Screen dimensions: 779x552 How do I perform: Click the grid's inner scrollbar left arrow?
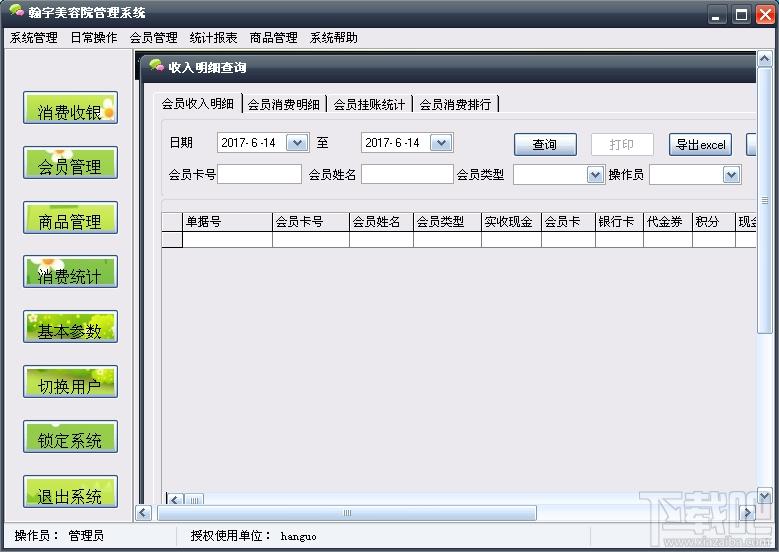tap(175, 499)
